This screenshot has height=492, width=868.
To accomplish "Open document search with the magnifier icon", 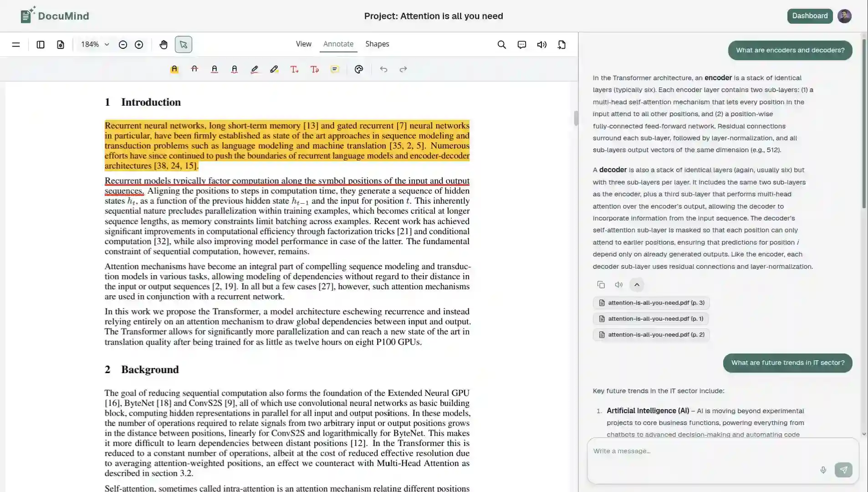I will tap(502, 45).
